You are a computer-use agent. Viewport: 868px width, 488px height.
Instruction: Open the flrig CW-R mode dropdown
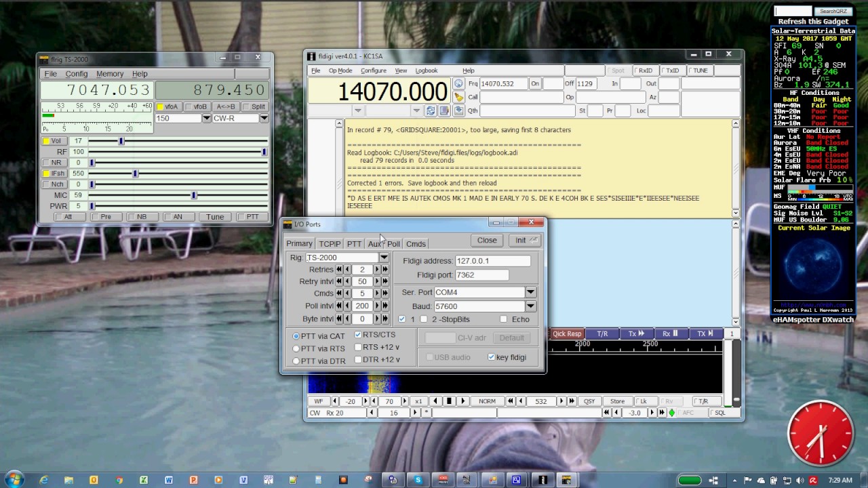(264, 118)
